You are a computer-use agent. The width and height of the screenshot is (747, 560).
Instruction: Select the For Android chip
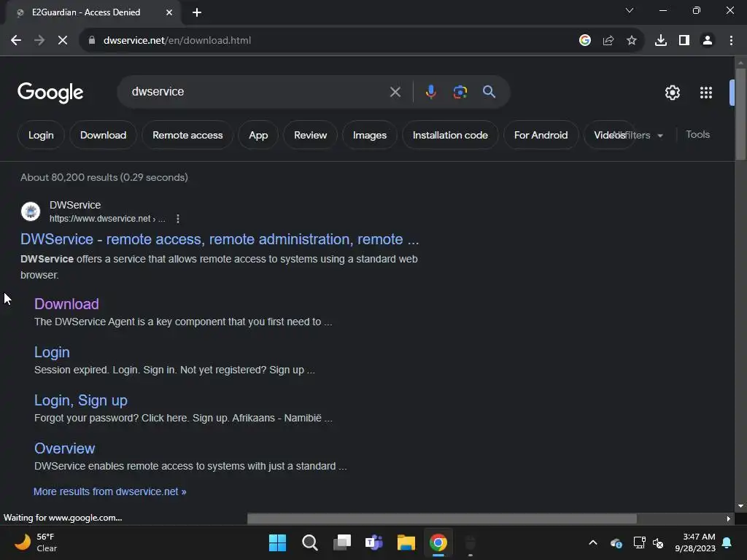541,135
